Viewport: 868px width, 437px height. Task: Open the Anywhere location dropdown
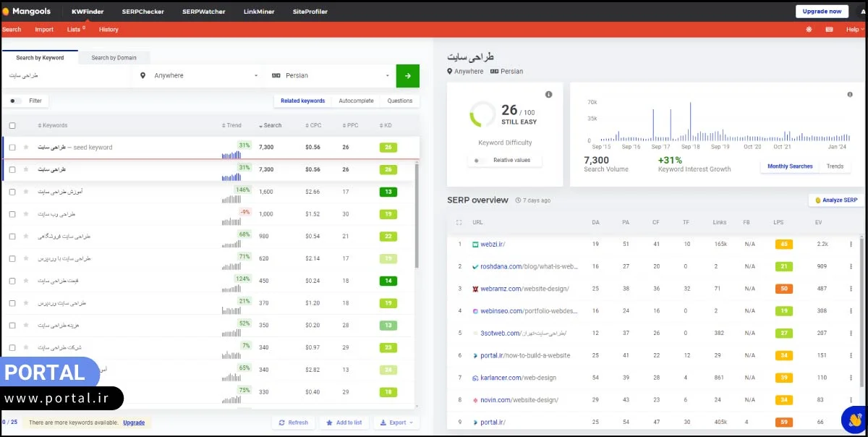[x=195, y=75]
